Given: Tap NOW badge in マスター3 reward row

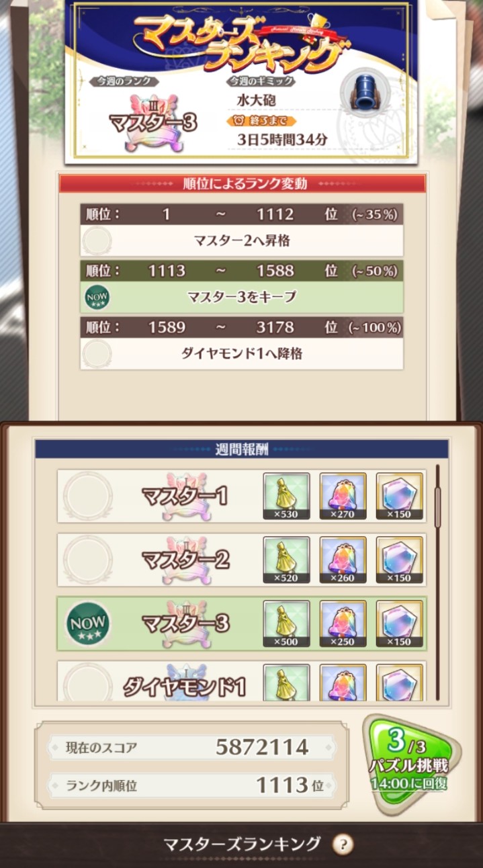Looking at the screenshot, I should point(88,624).
